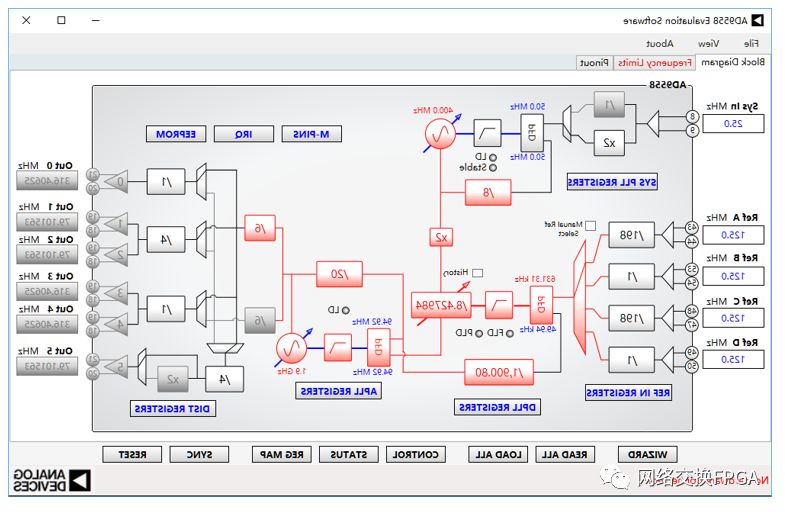Image resolution: width=785 pixels, height=512 pixels.
Task: Click the grey /1 system input divider block
Action: (609, 105)
